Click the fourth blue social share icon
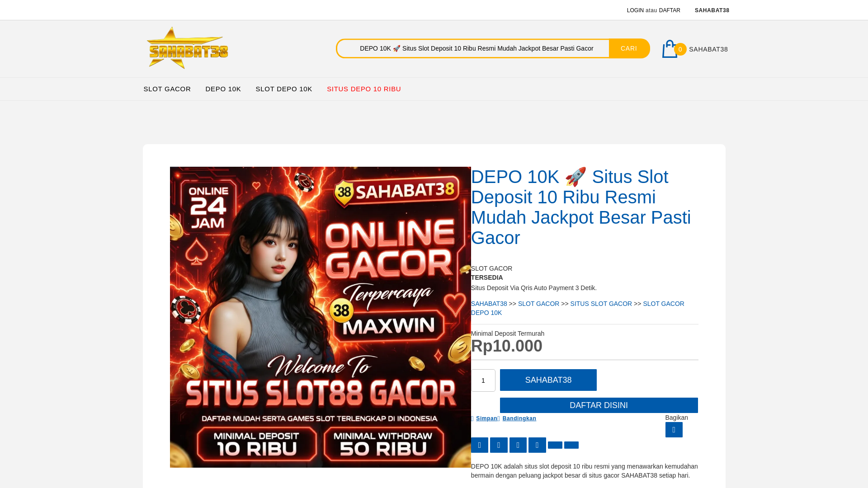This screenshot has height=488, width=868. 537,445
